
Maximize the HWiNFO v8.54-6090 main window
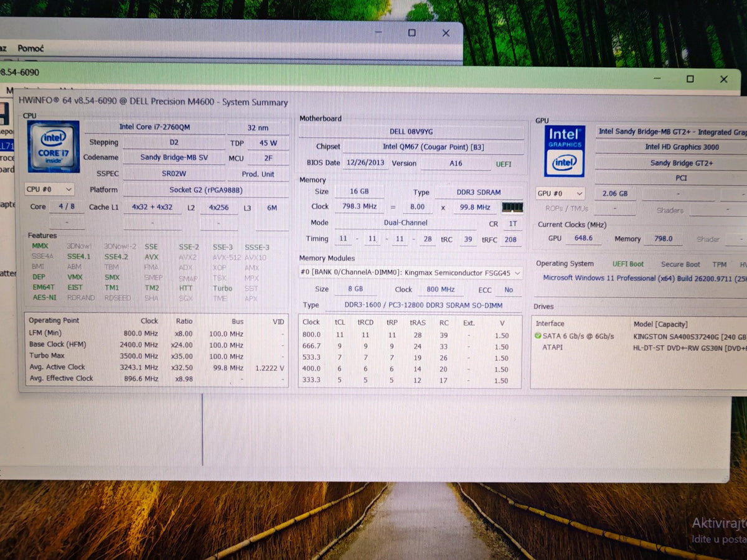click(x=690, y=79)
